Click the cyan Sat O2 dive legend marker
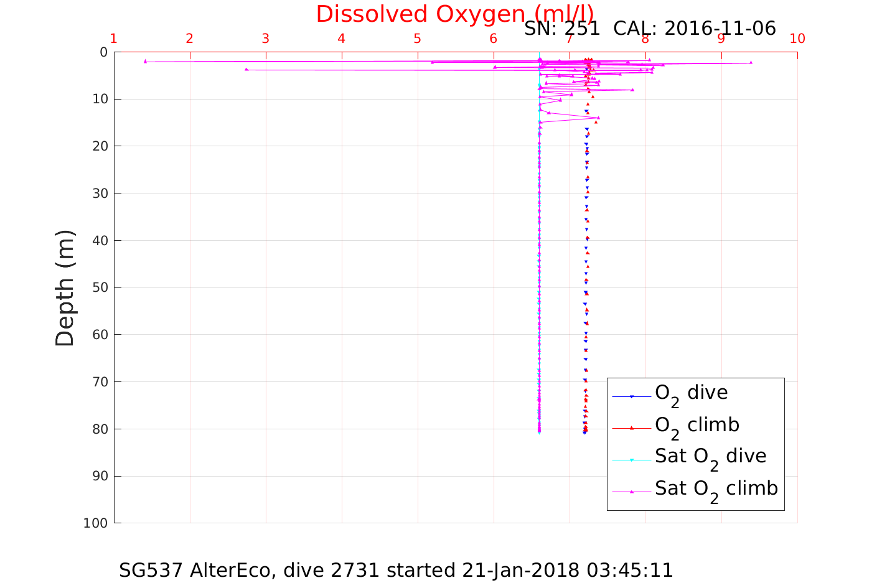Viewport: 882px width, 588px height. tap(631, 460)
